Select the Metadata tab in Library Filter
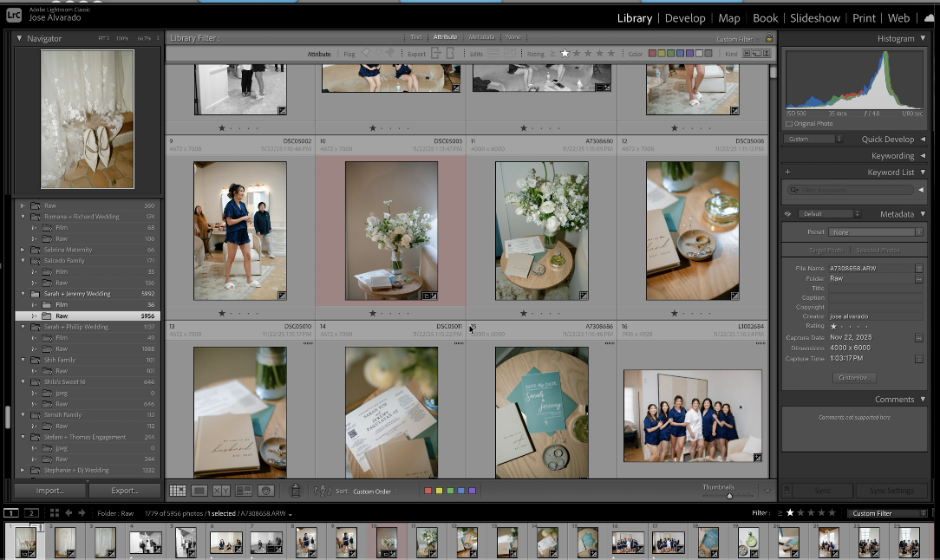 [x=481, y=37]
